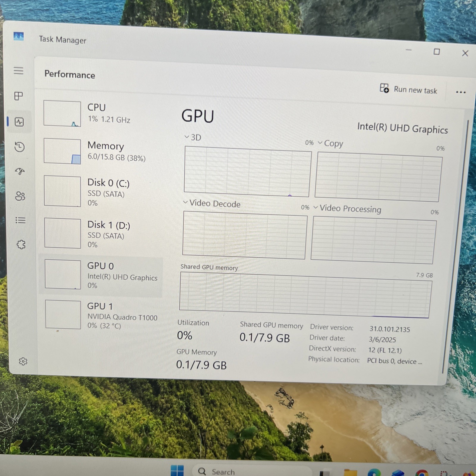Maximize the Task Manager window
This screenshot has width=476, height=476.
pos(436,52)
